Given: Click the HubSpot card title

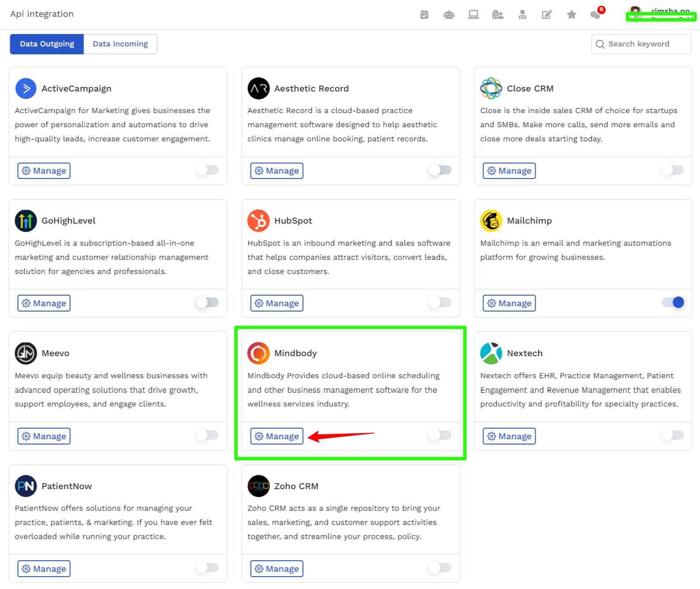Looking at the screenshot, I should (x=293, y=221).
